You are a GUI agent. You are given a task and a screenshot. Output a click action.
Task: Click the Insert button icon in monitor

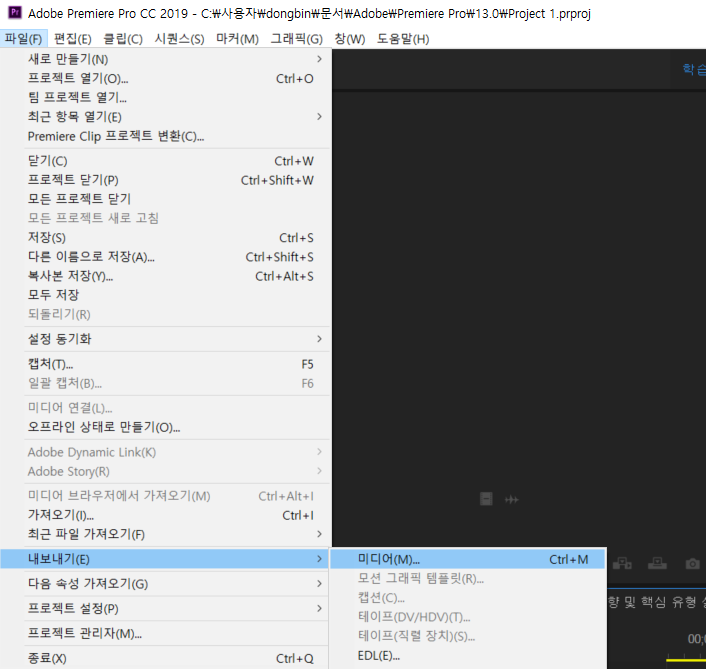click(x=622, y=563)
